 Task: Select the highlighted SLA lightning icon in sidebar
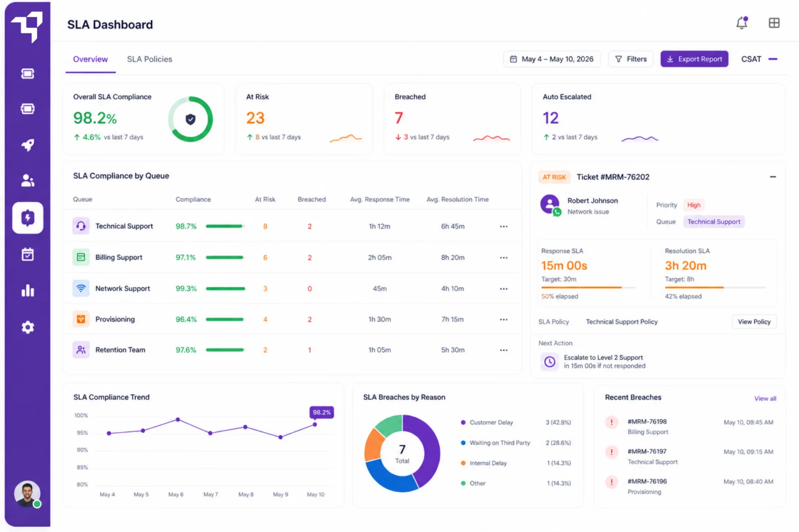(x=27, y=218)
